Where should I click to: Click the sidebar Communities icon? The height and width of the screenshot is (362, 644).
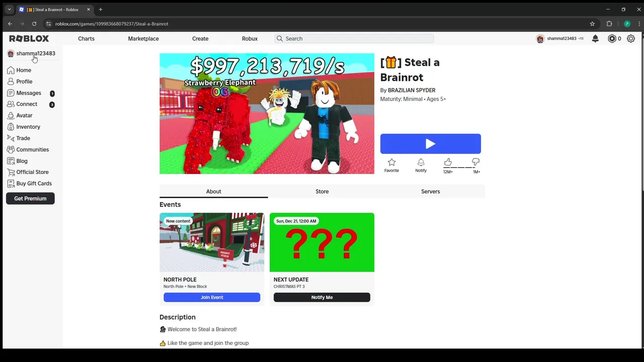coord(11,149)
